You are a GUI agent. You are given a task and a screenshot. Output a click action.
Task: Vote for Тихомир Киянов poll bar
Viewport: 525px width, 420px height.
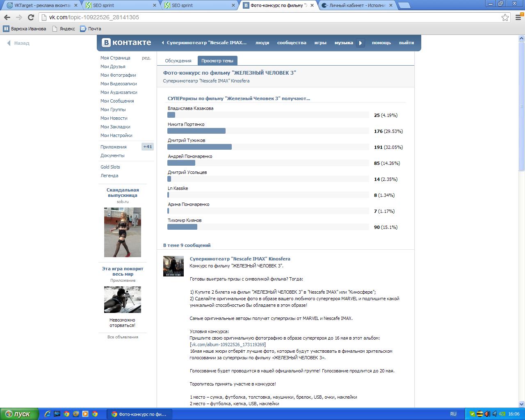tap(268, 227)
